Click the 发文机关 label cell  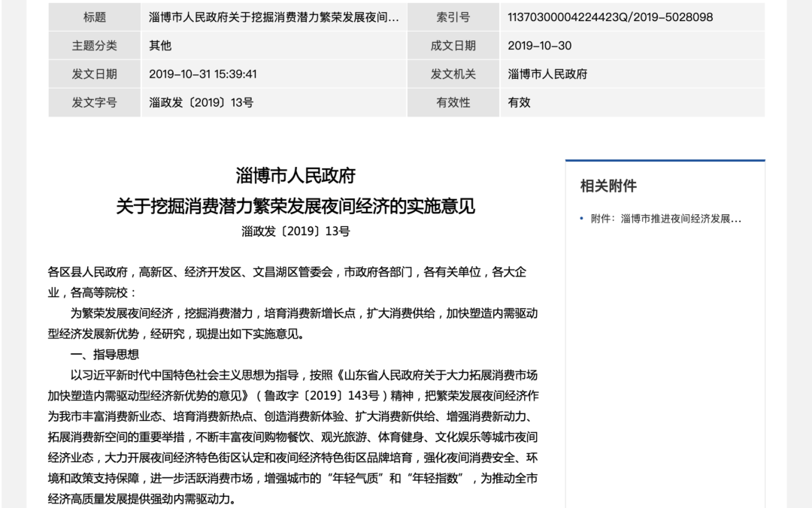click(x=453, y=74)
